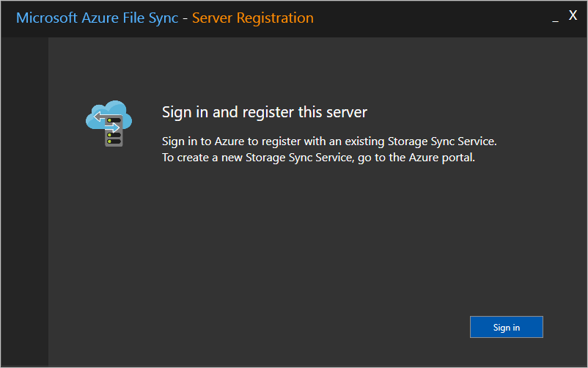
Task: Minimize the Server Registration window
Action: click(x=556, y=19)
